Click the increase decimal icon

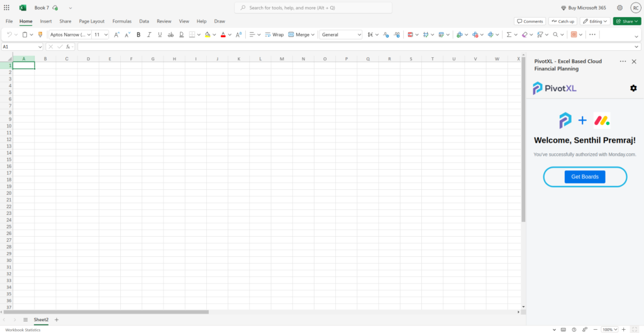tap(396, 35)
